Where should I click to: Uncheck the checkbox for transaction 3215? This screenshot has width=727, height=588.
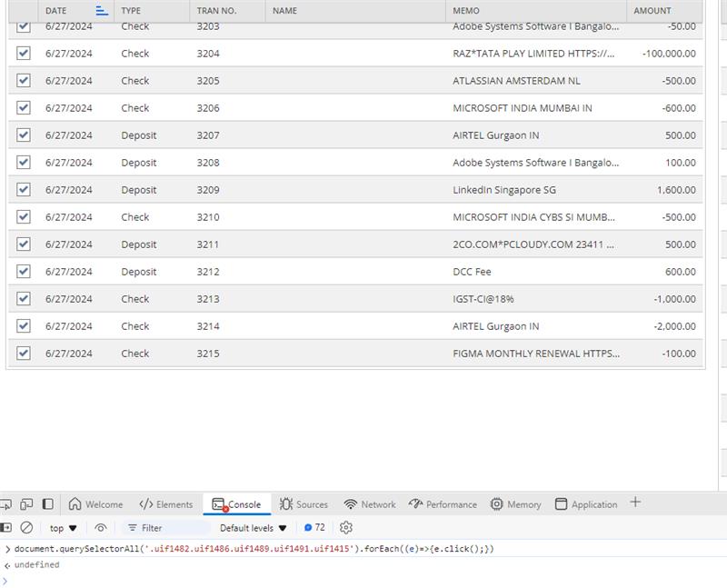[x=24, y=354]
